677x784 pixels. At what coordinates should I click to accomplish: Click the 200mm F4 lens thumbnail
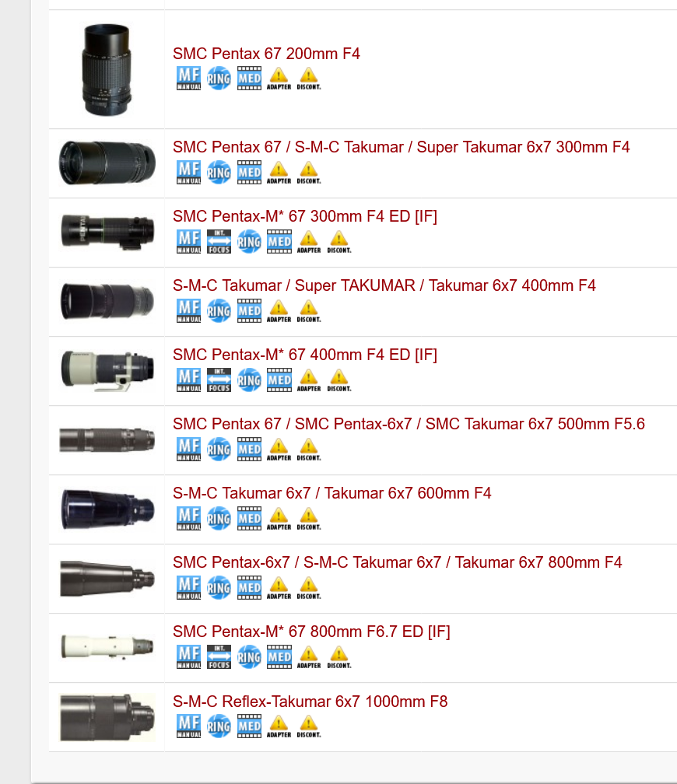point(107,69)
